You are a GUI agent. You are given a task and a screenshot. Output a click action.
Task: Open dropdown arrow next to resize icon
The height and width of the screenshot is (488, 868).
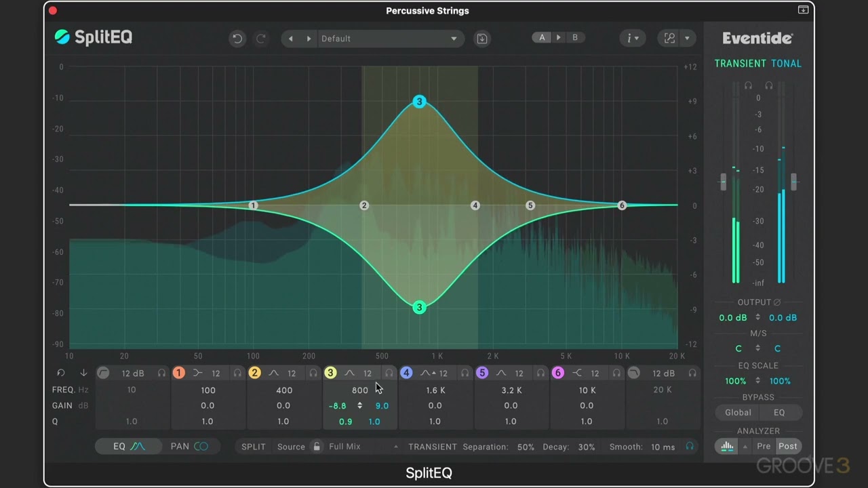pos(687,38)
